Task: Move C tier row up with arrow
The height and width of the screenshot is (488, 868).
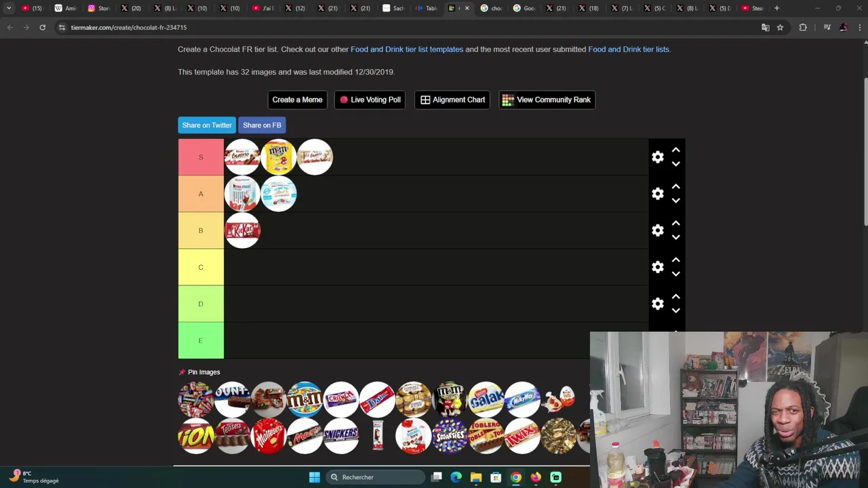Action: tap(675, 260)
